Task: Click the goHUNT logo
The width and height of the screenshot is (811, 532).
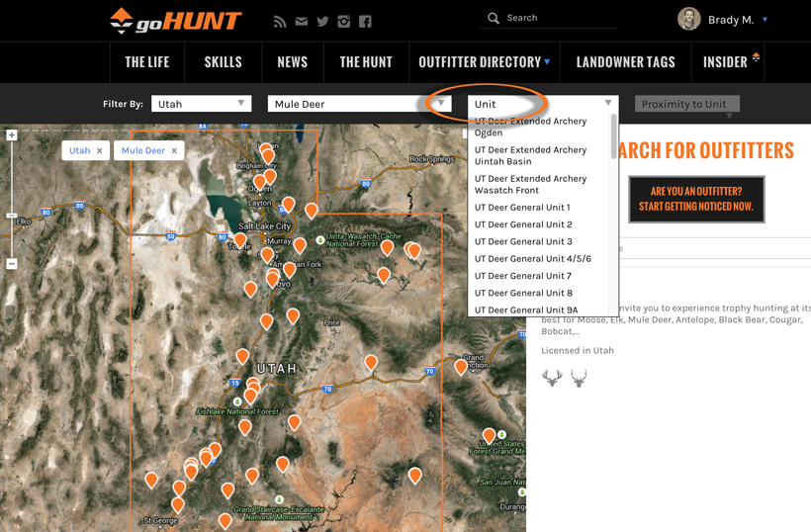Action: (x=175, y=21)
